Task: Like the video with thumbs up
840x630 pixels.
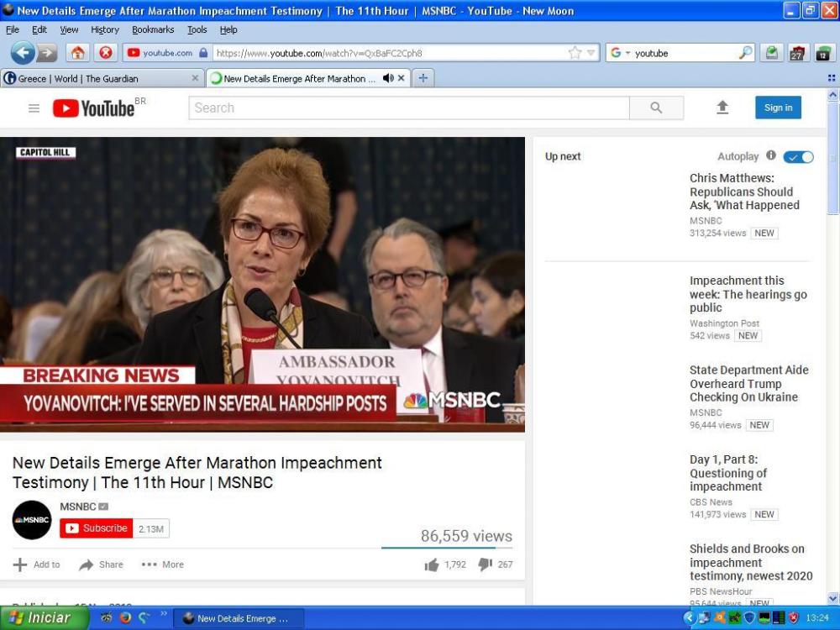Action: click(432, 564)
